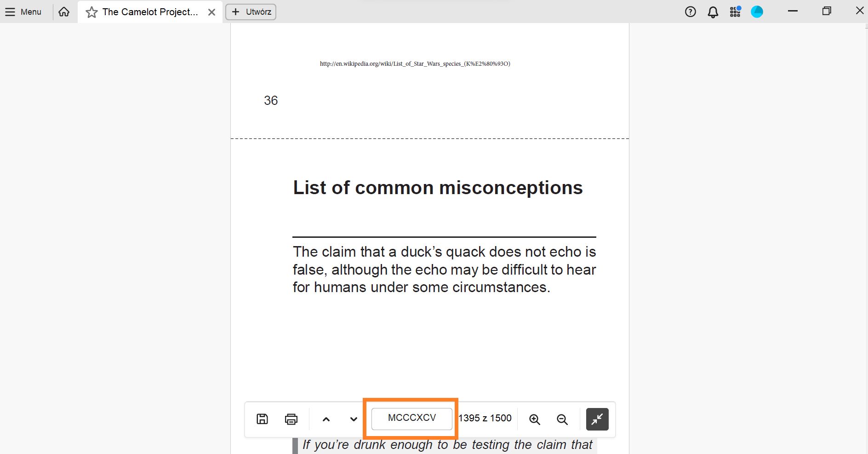Close The Camelot Project tab
Screen dimensions: 868x454
[x=211, y=12]
